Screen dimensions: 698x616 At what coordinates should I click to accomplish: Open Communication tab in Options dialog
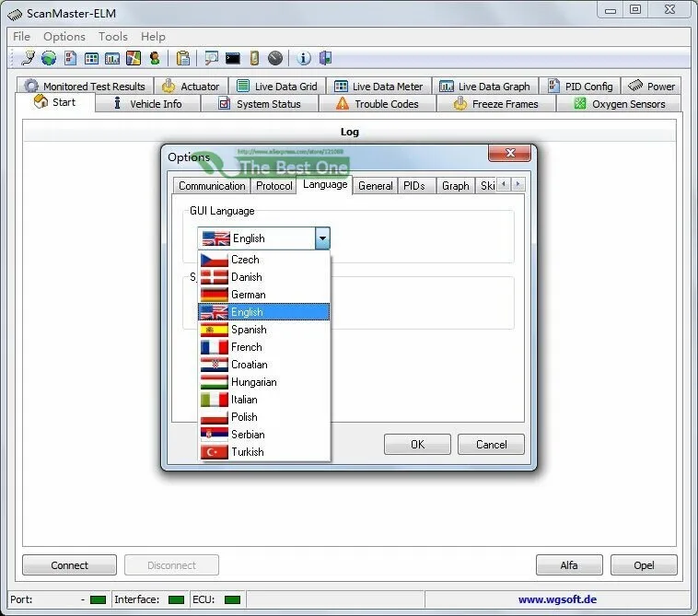pos(212,186)
